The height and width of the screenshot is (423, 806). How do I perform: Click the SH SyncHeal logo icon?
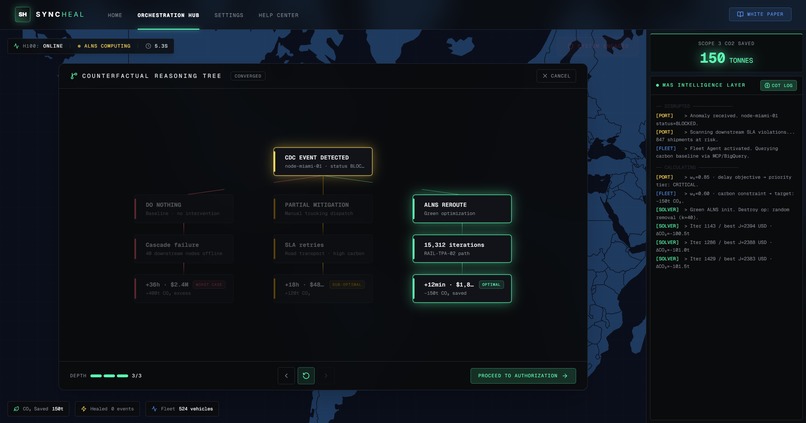point(23,14)
